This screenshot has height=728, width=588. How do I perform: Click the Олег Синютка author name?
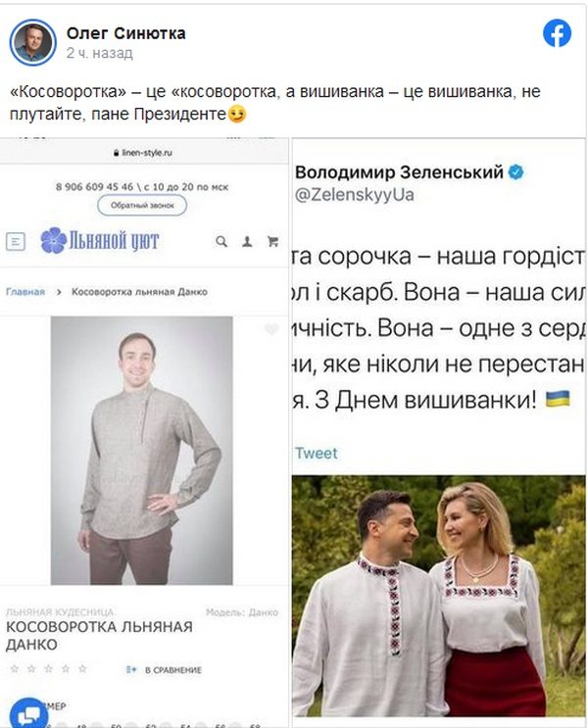click(125, 33)
